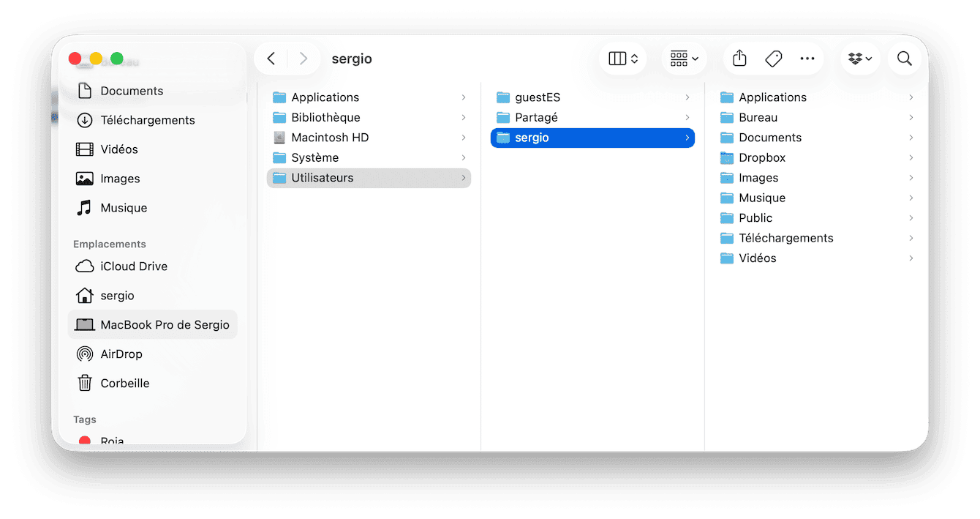Expand the Dropbox folder chevron
The width and height of the screenshot is (980, 519).
point(911,158)
